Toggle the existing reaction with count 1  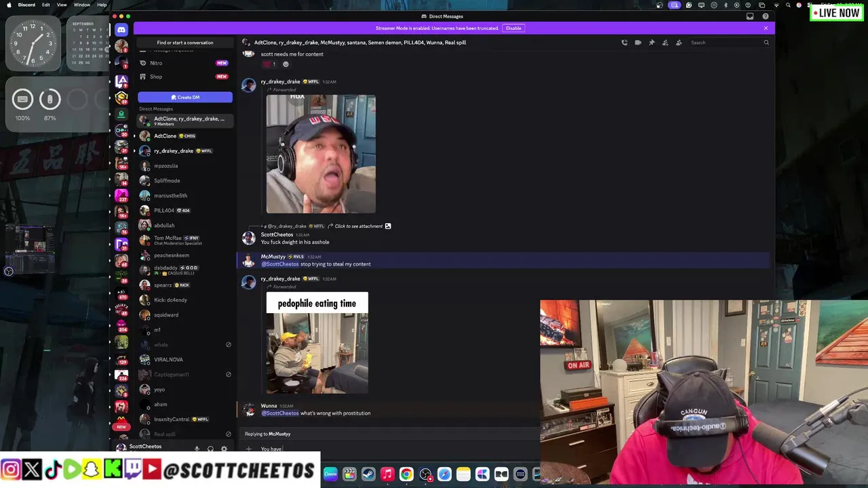pyautogui.click(x=270, y=64)
